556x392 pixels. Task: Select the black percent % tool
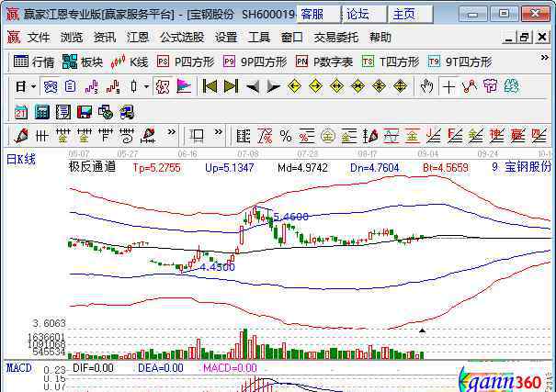286,136
